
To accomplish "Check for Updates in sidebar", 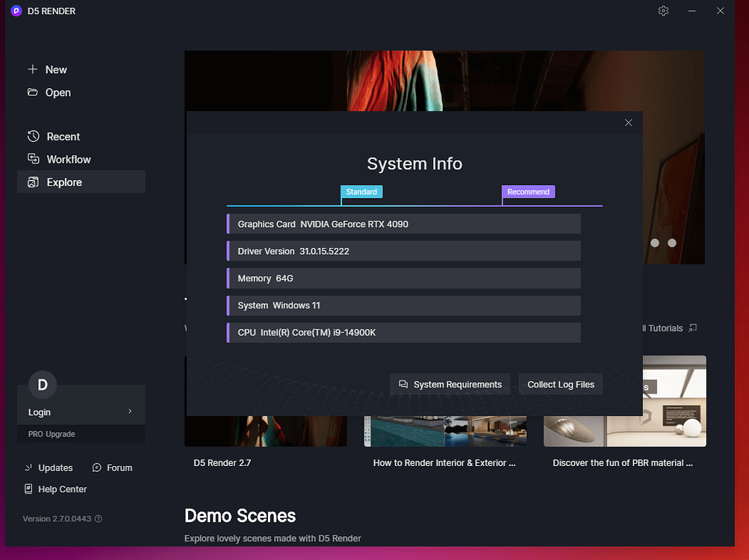I will (49, 467).
